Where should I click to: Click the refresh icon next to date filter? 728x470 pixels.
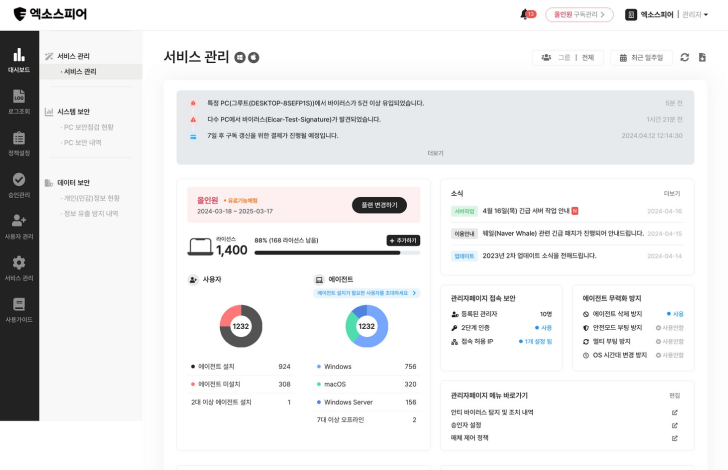685,58
